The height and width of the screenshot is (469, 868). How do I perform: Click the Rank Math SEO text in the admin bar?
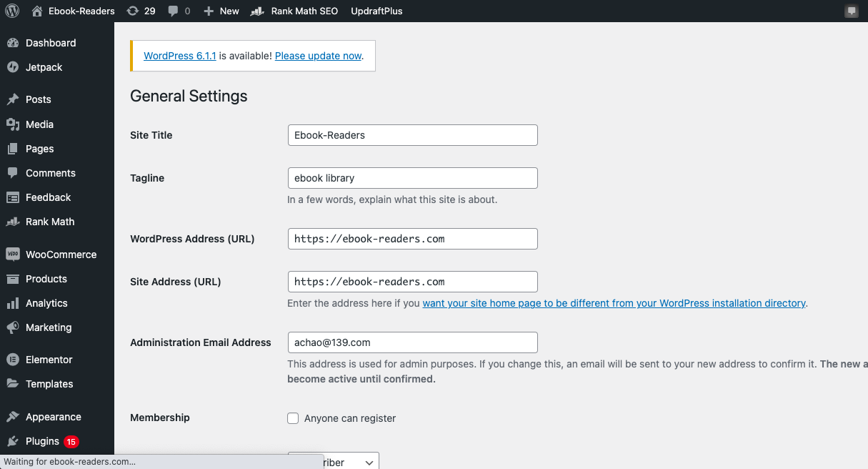pos(304,11)
